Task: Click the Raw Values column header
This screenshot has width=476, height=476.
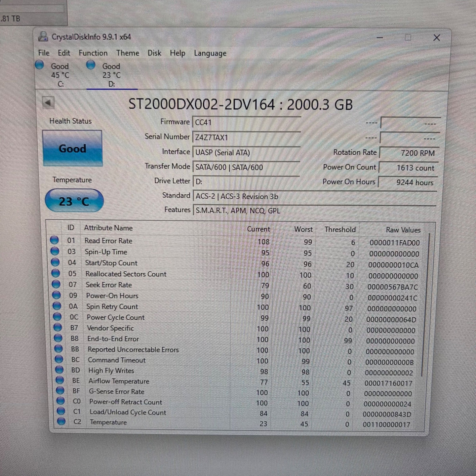Action: point(403,230)
